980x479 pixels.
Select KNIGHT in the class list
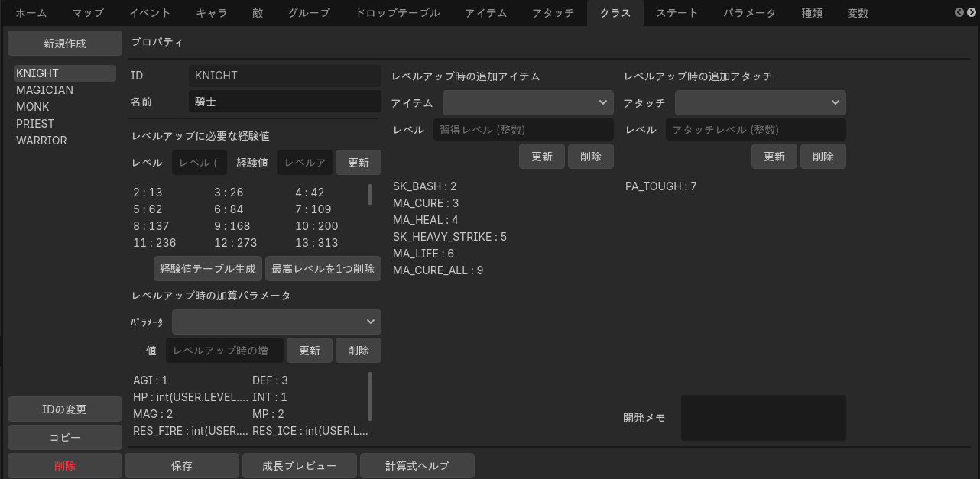[65, 73]
